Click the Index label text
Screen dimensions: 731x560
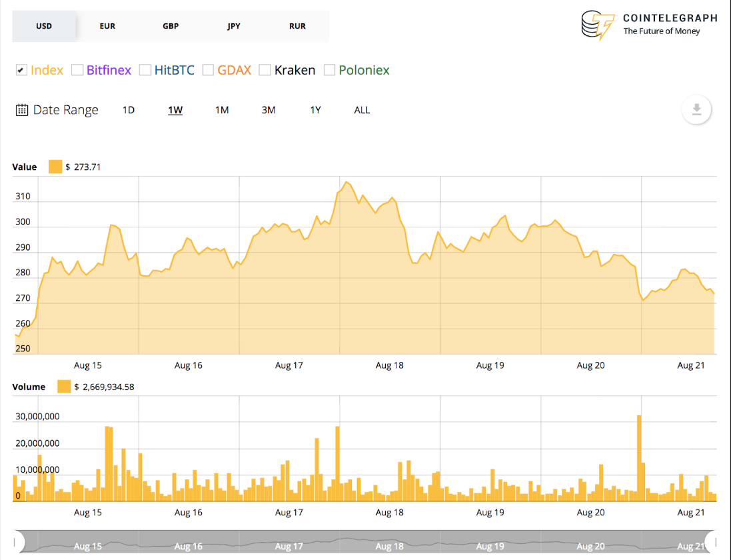(x=47, y=70)
